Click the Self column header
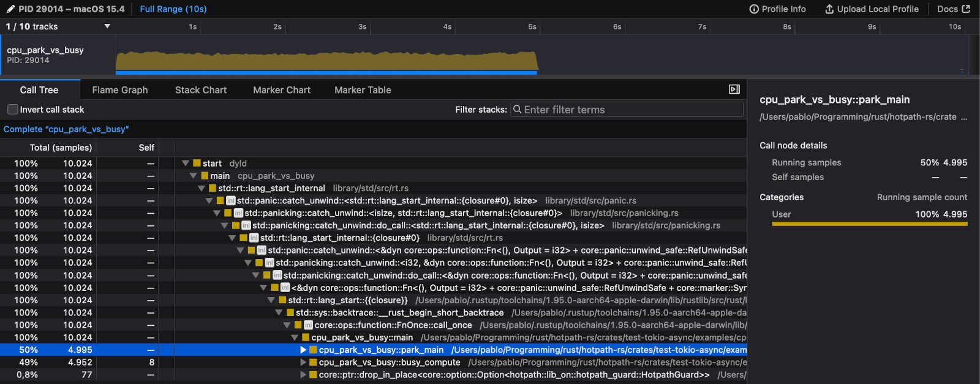Viewport: 980px width, 384px height. coord(146,148)
